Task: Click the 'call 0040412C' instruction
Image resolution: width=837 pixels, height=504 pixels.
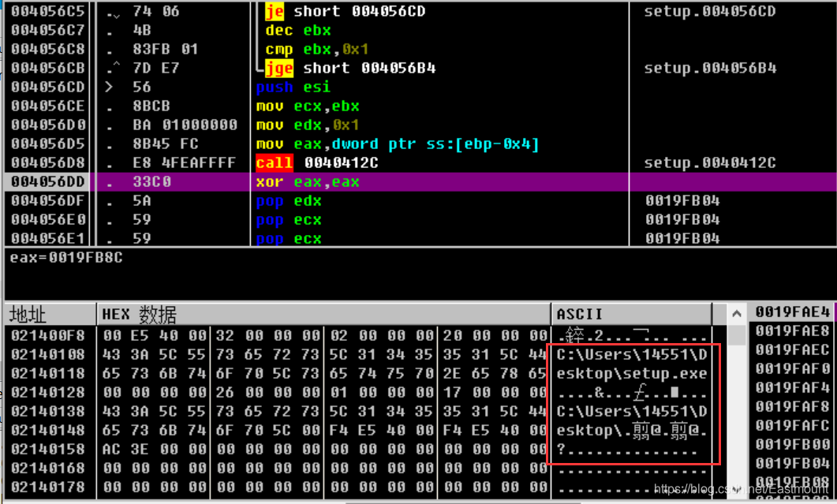Action: (x=317, y=162)
